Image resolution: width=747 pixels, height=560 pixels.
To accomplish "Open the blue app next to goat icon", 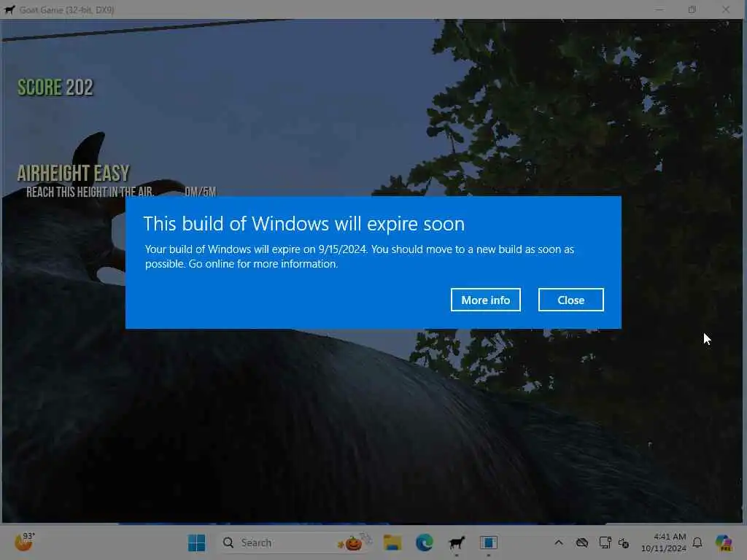I will (x=488, y=542).
